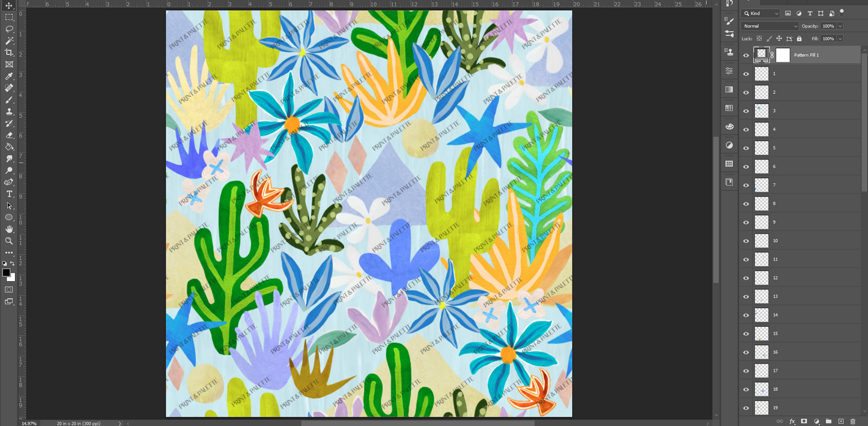Screen dimensions: 868x426
Task: Hide the Pattern Fill 1 layer
Action: [746, 55]
